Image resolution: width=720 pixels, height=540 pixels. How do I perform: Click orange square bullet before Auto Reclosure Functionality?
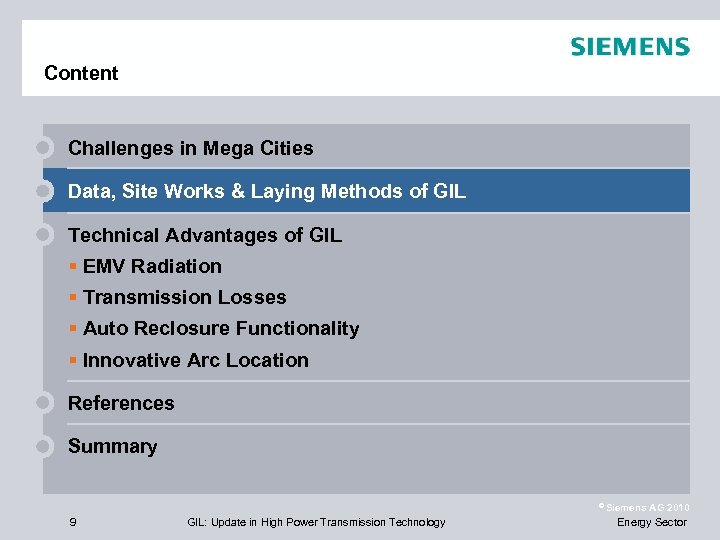point(73,328)
